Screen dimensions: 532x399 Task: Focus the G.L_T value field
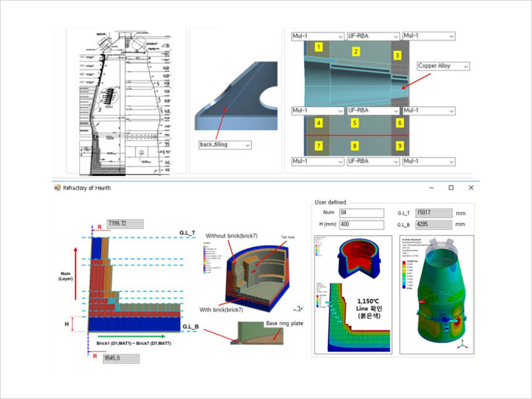point(433,212)
